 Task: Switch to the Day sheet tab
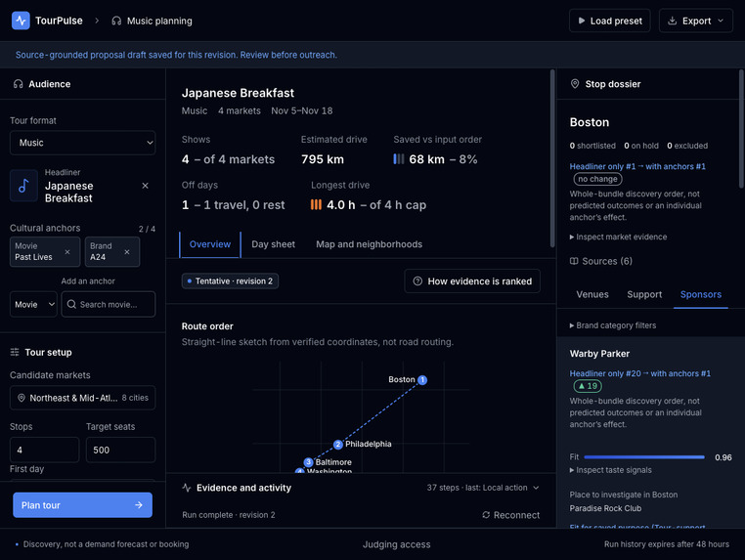[x=273, y=244]
